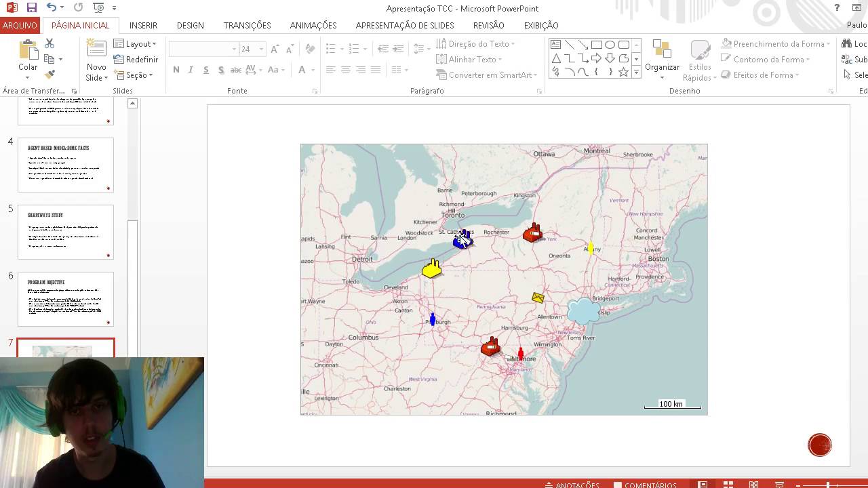
Task: Open Estilos Rápidos gallery
Action: tap(700, 60)
